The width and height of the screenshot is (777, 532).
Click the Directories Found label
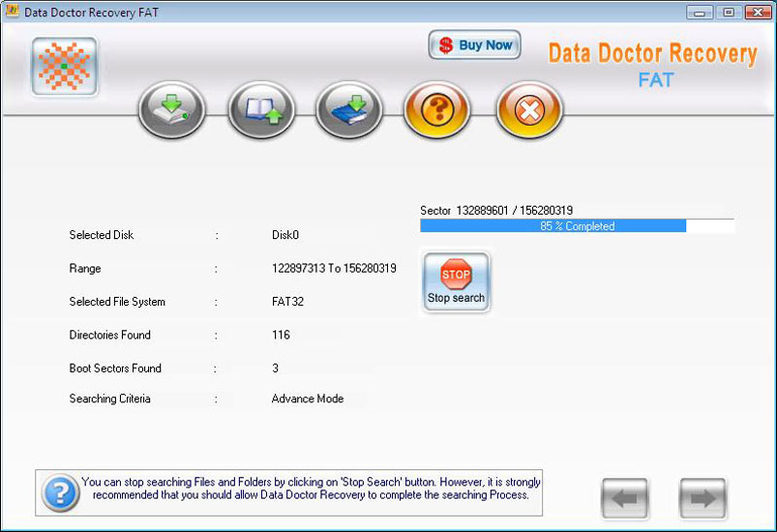click(x=110, y=335)
